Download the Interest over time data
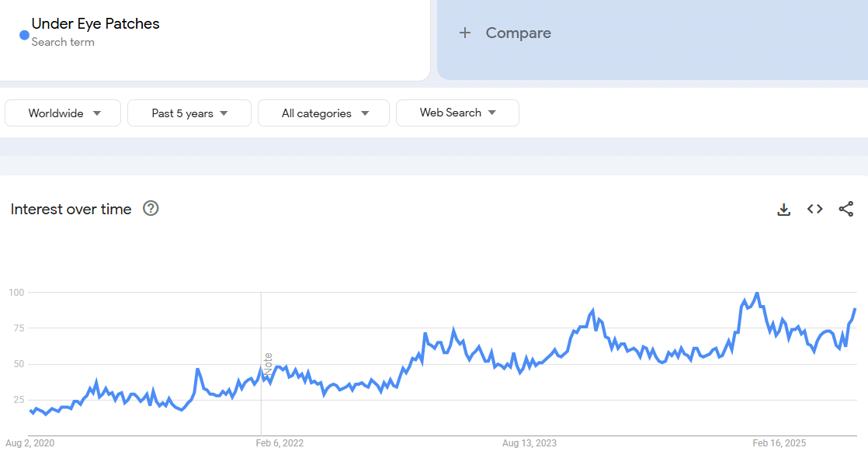868x465 pixels. 783,209
